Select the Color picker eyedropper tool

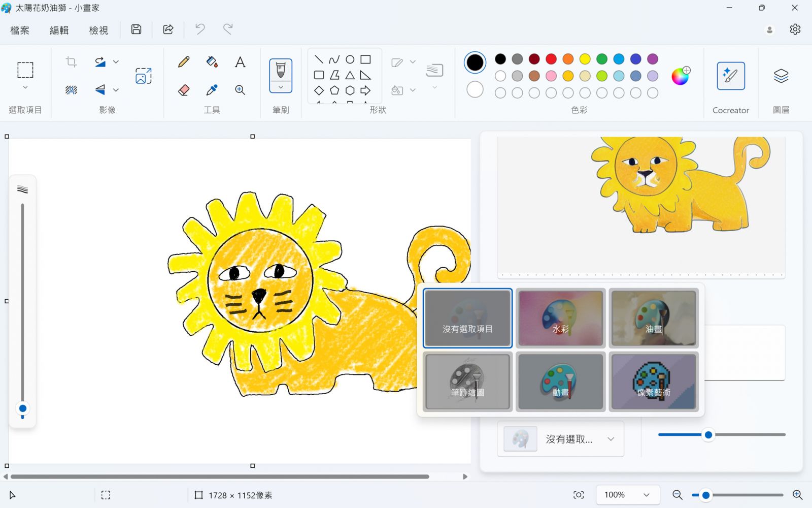coord(212,90)
